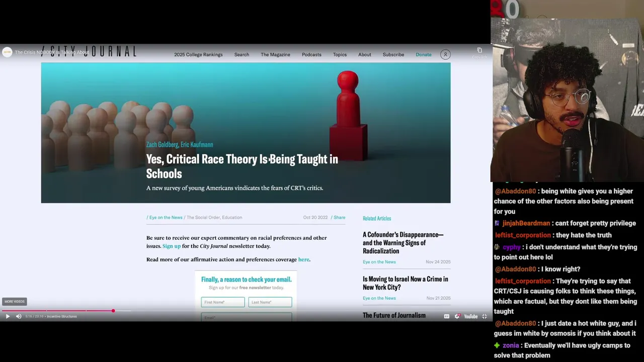
Task: Open the About menu item
Action: (365, 54)
